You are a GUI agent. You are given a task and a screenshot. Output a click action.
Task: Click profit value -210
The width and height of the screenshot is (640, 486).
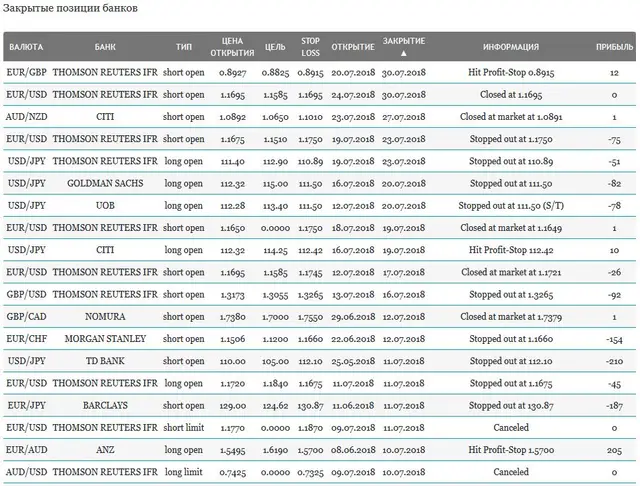click(614, 361)
